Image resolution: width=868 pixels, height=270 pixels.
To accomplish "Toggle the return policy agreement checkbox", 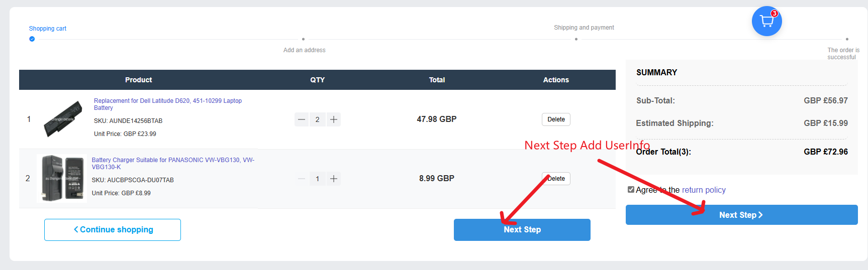I will [631, 190].
